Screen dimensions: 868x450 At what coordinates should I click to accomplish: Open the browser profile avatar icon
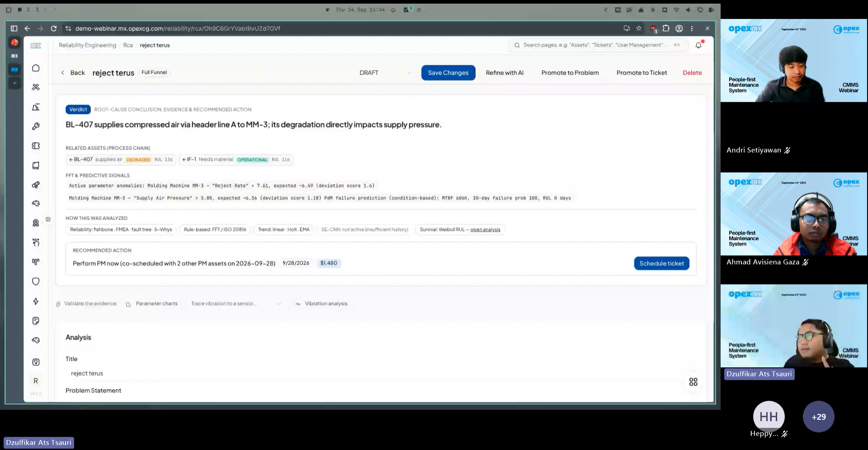pyautogui.click(x=679, y=28)
